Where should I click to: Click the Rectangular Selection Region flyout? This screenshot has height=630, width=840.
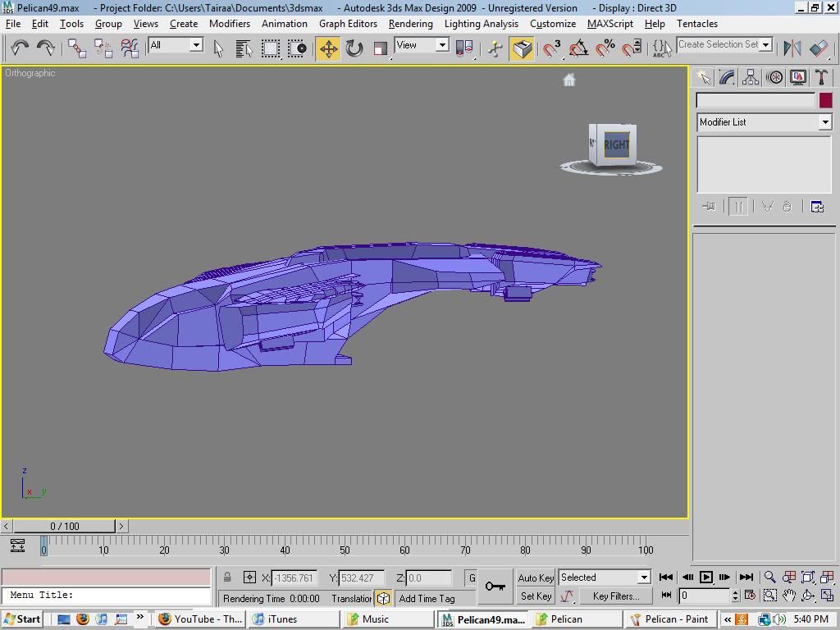tap(271, 48)
